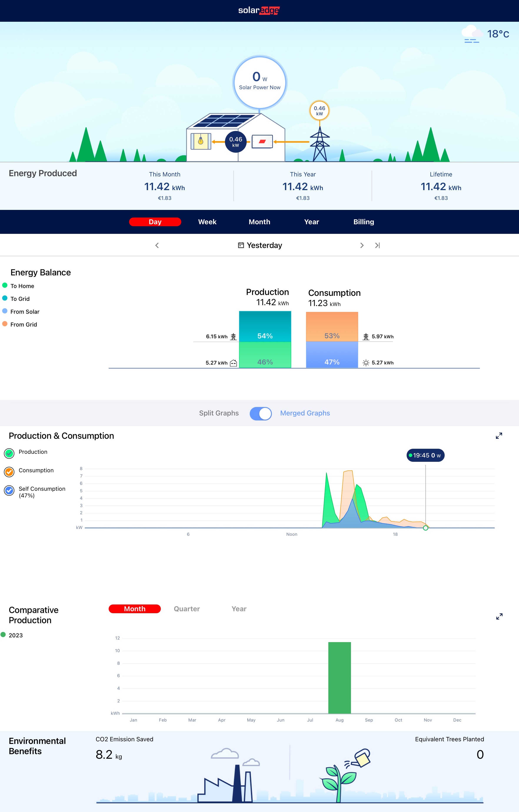Click the 54% to-grid production bar
The image size is (519, 812).
tap(265, 326)
